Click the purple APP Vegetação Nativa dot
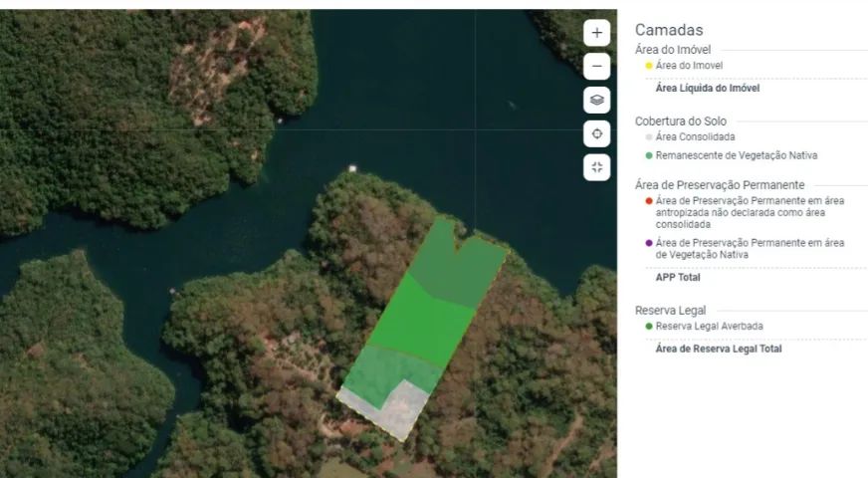This screenshot has width=868, height=478. pos(649,243)
